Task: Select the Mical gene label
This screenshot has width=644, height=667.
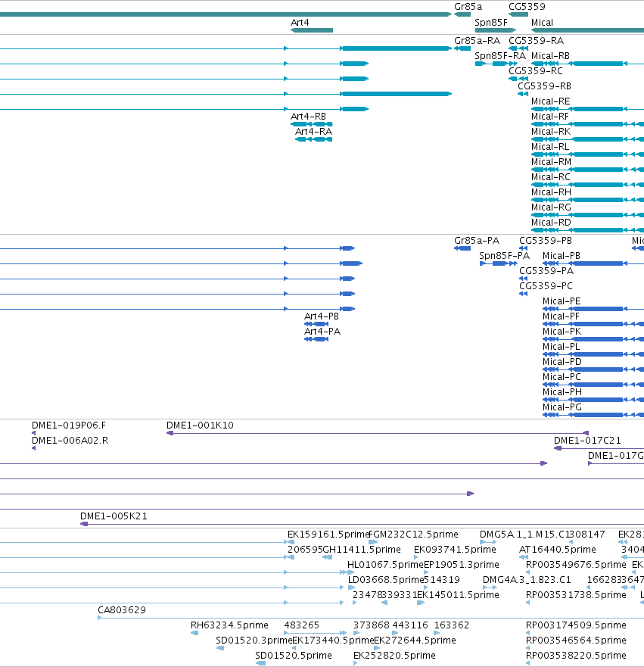Action: [x=542, y=23]
